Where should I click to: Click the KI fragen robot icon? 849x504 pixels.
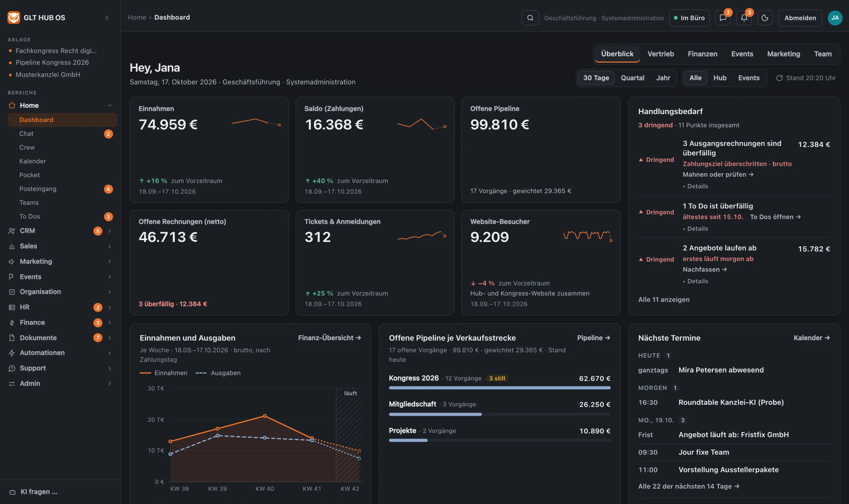point(12,492)
